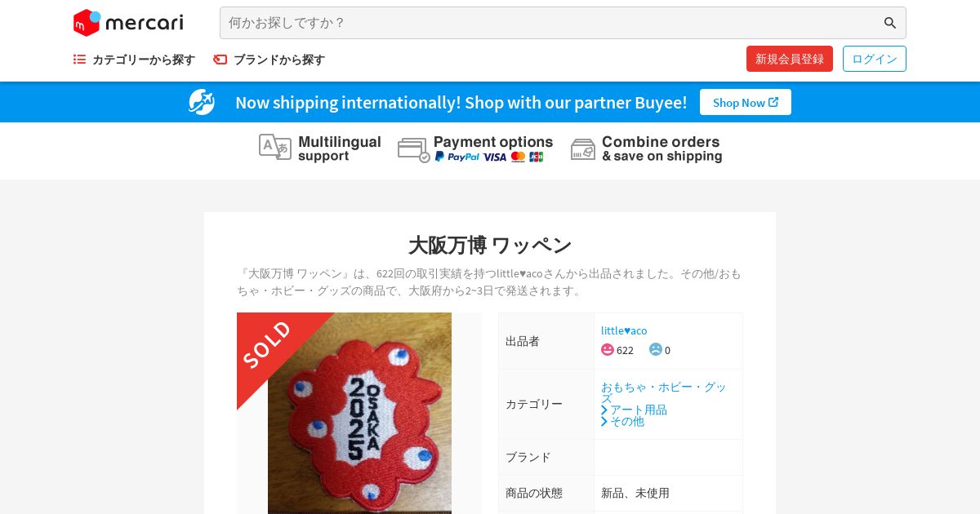Open カテゴリーから探す menu
Screen dimensions: 980x514
(x=135, y=60)
